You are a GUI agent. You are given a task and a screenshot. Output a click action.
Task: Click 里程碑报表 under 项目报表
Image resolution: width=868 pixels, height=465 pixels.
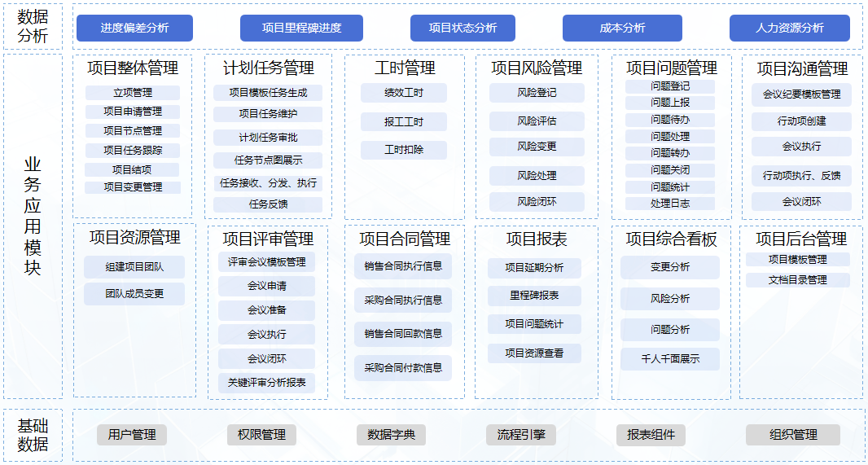coord(534,296)
